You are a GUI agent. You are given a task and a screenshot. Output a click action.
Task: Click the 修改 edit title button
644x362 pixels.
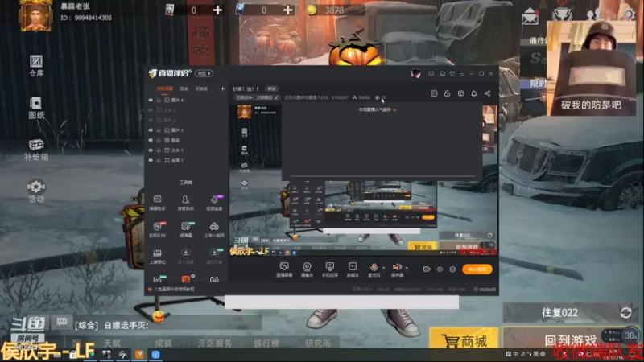coord(271,88)
